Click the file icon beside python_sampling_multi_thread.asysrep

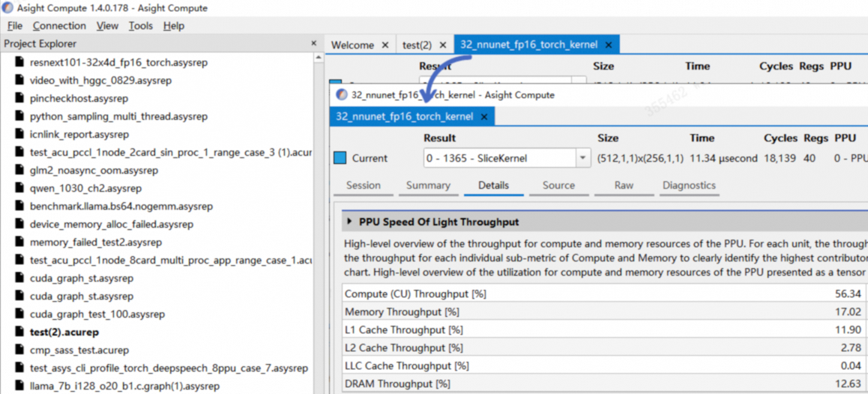pyautogui.click(x=20, y=117)
